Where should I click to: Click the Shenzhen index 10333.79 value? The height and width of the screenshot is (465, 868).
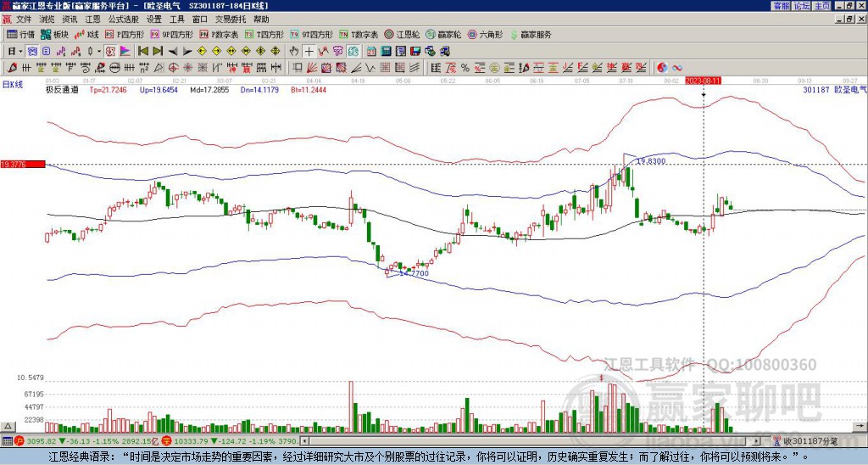(192, 441)
